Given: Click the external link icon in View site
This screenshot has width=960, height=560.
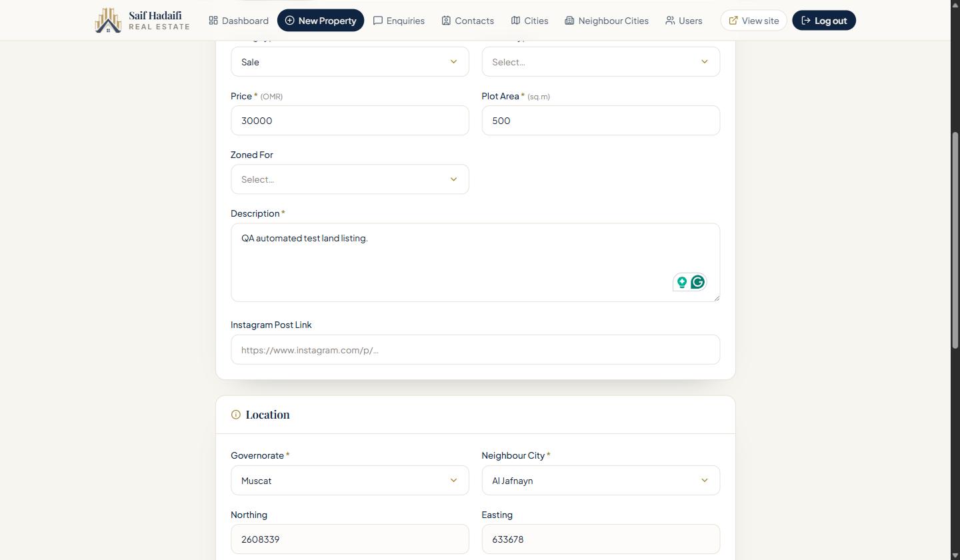Looking at the screenshot, I should (733, 21).
